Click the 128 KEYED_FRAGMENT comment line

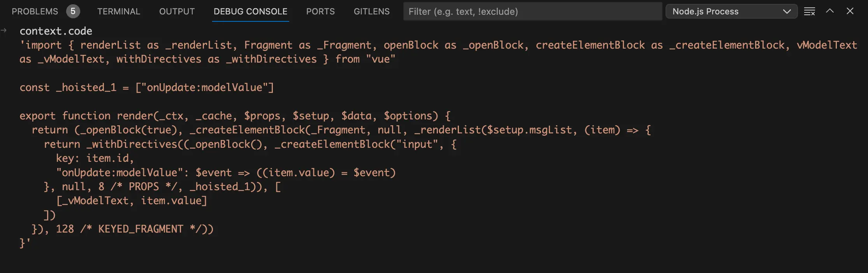pos(123,229)
